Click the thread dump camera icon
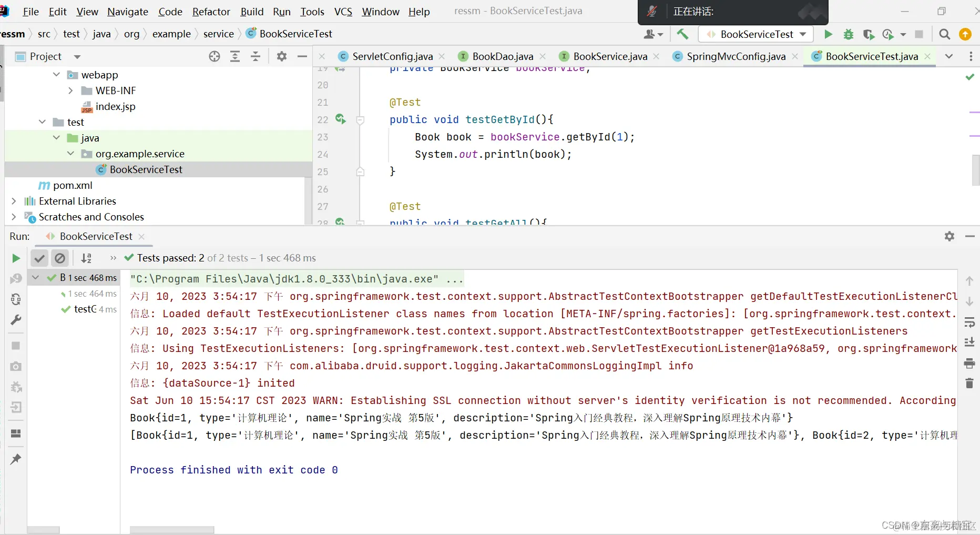980x535 pixels. click(16, 366)
